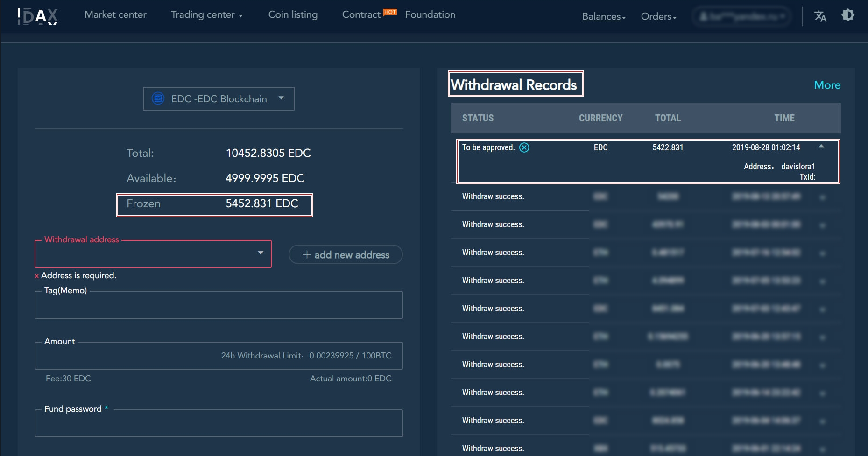Open the EDC Blockchain coin selector
Viewport: 868px width, 456px height.
[219, 98]
